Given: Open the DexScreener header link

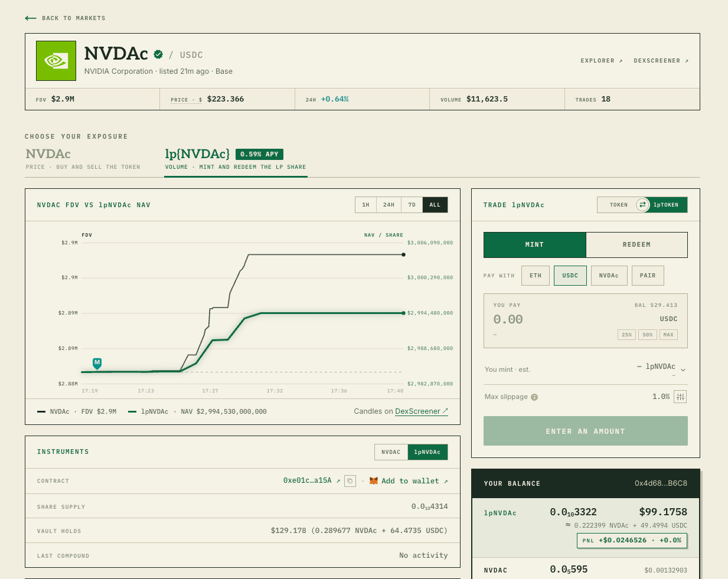Looking at the screenshot, I should coord(661,61).
